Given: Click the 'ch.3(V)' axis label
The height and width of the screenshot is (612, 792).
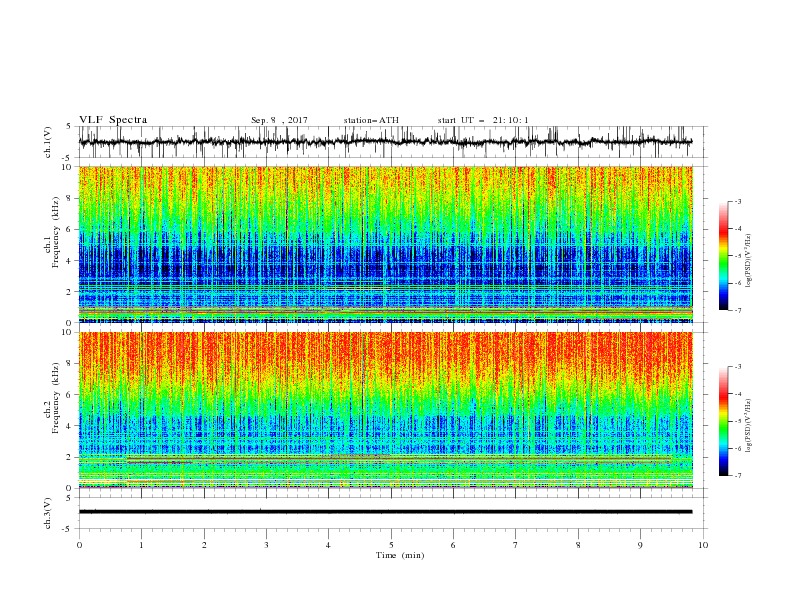Looking at the screenshot, I should [48, 513].
